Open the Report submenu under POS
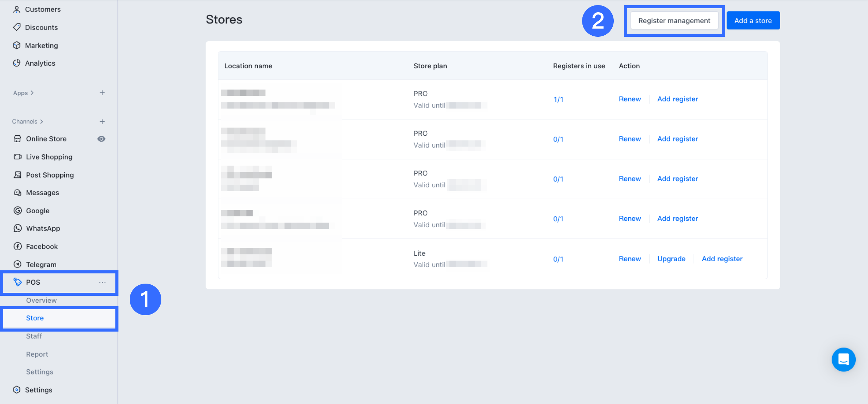868x404 pixels. pos(37,354)
